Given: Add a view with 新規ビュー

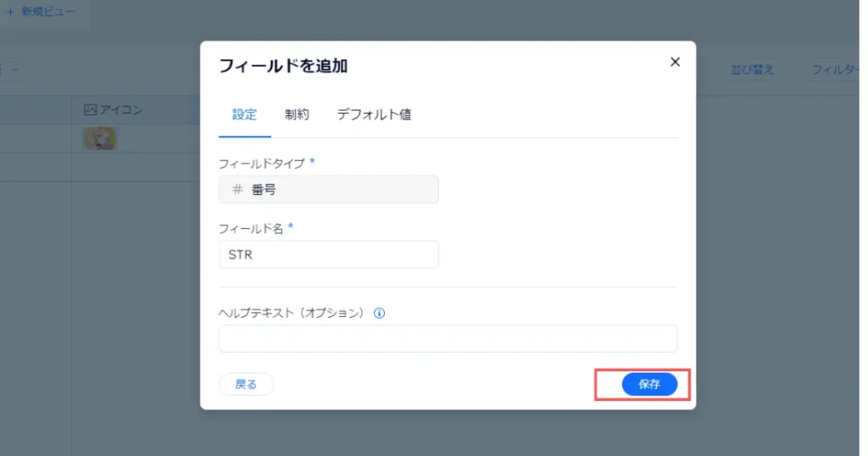Looking at the screenshot, I should click(x=41, y=12).
